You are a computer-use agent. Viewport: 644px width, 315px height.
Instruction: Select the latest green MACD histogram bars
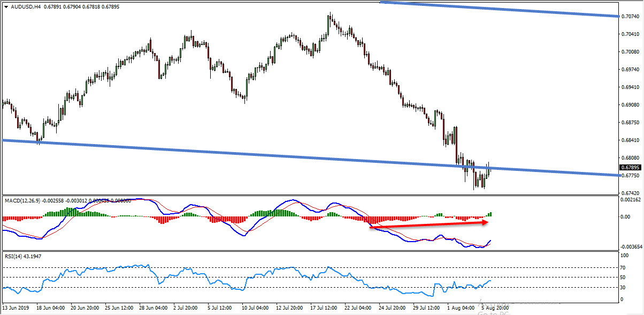tap(489, 215)
